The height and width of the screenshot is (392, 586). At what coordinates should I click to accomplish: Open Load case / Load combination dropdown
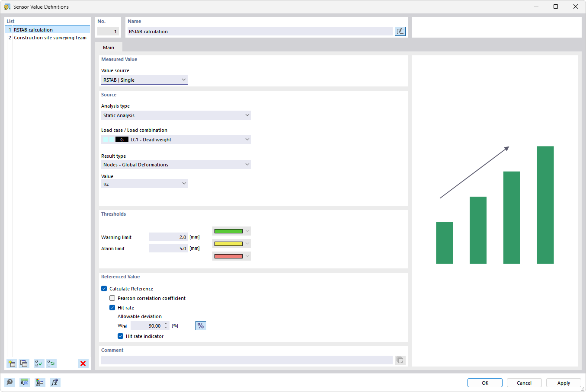(176, 140)
